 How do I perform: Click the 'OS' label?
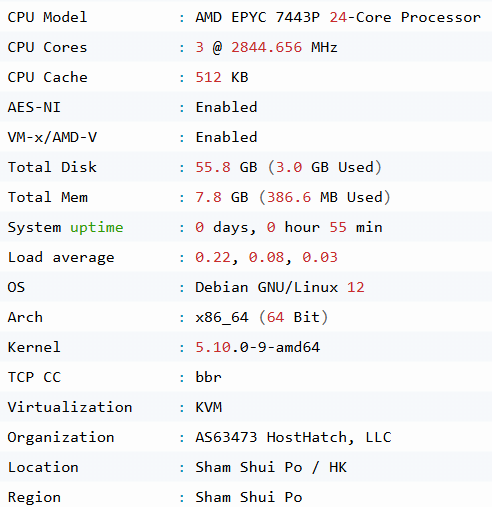pos(16,287)
